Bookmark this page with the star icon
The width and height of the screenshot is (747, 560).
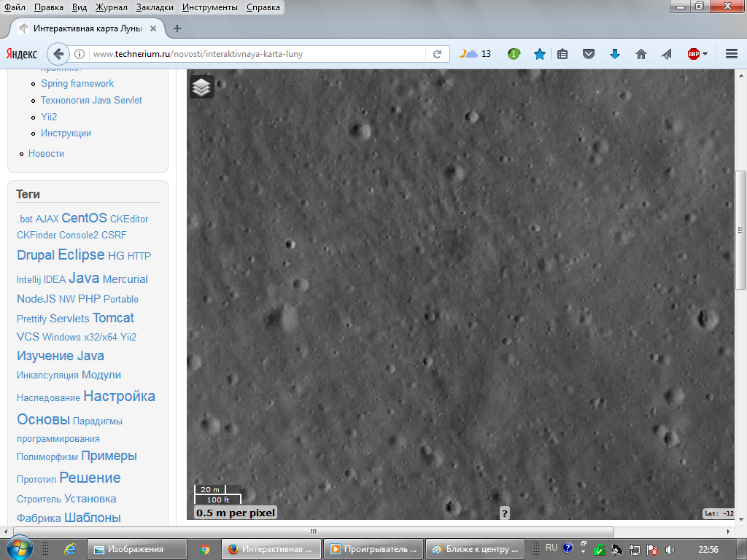click(539, 54)
